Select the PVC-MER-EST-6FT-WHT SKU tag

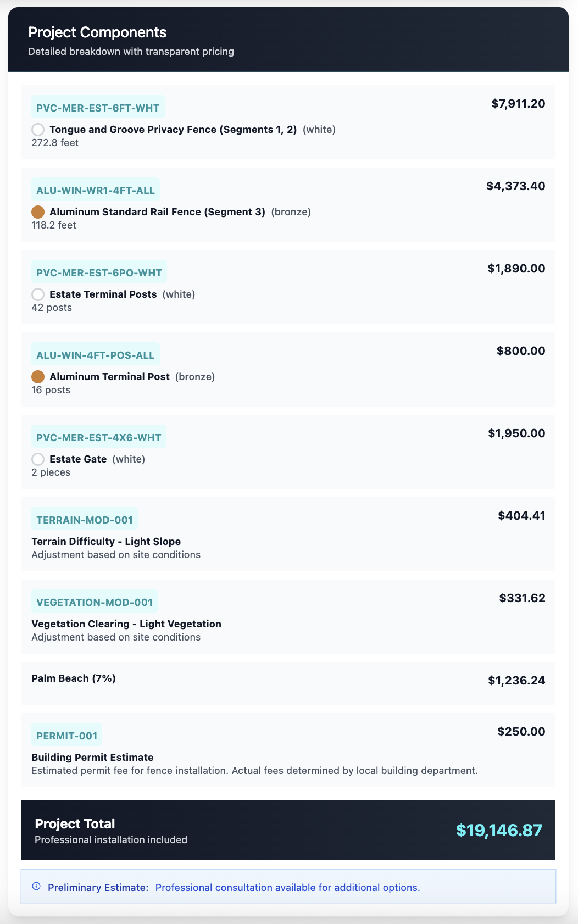[x=98, y=108]
